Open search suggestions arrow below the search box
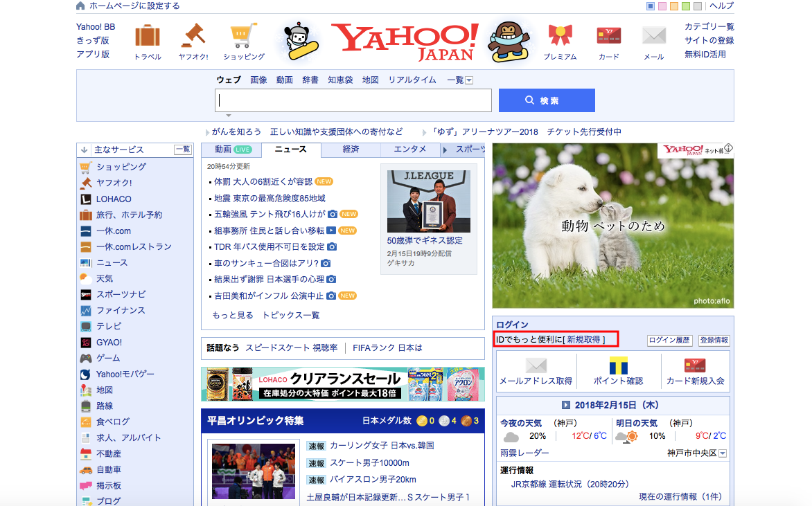Viewport: 812px width, 506px height. click(x=229, y=116)
